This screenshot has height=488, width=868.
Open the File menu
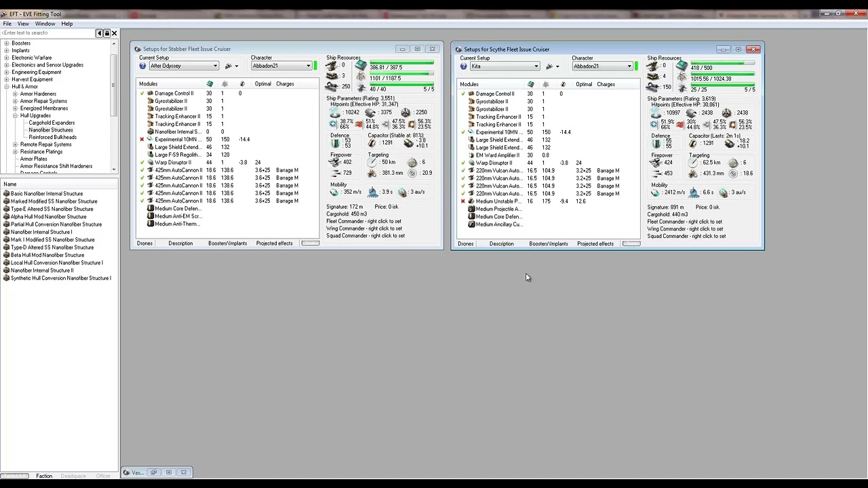pos(7,24)
